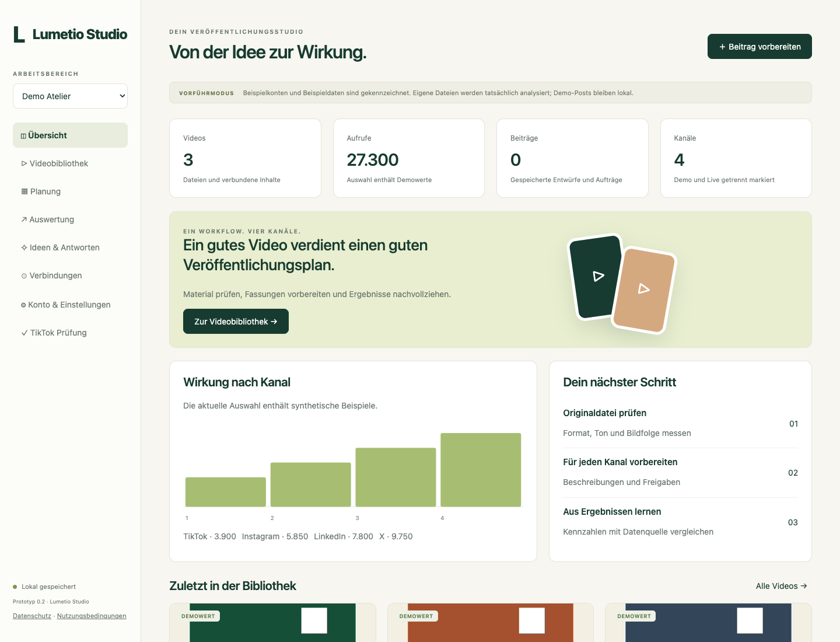Click the 'Lokal gespeichert' status text
This screenshot has width=840, height=642.
coord(49,587)
